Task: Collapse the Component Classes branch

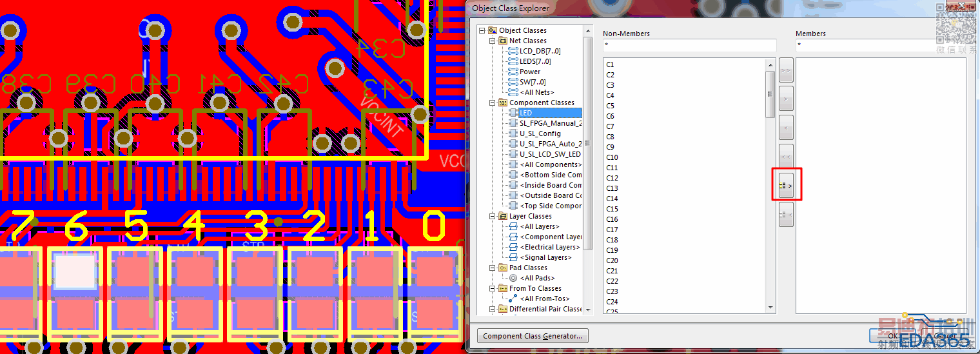Action: pyautogui.click(x=492, y=103)
